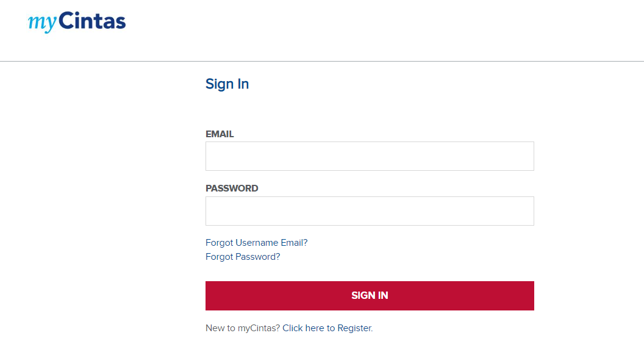Image resolution: width=644 pixels, height=344 pixels.
Task: Click the myCintas logo
Action: click(77, 22)
